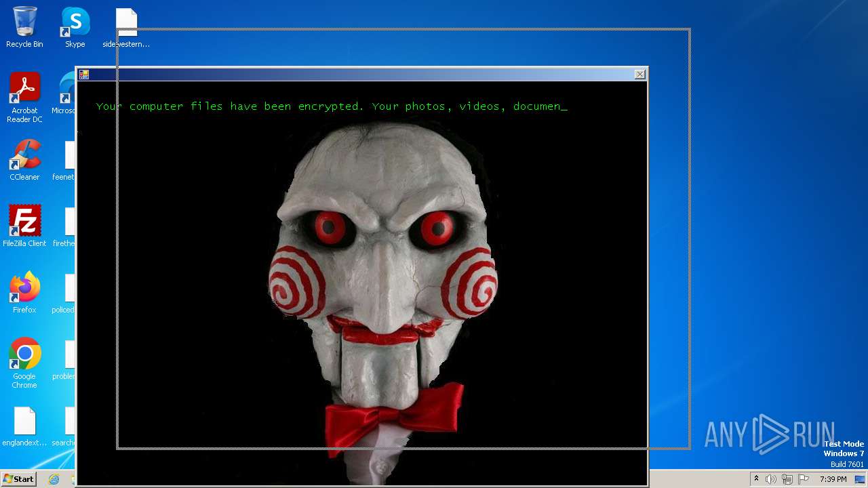Show hidden tray icons arrow
The height and width of the screenshot is (488, 868).
pos(756,479)
